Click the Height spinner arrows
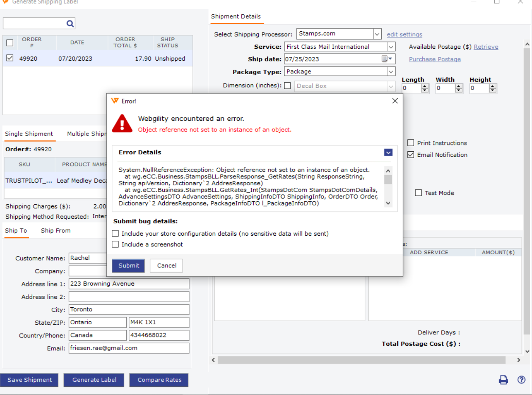 click(x=493, y=88)
